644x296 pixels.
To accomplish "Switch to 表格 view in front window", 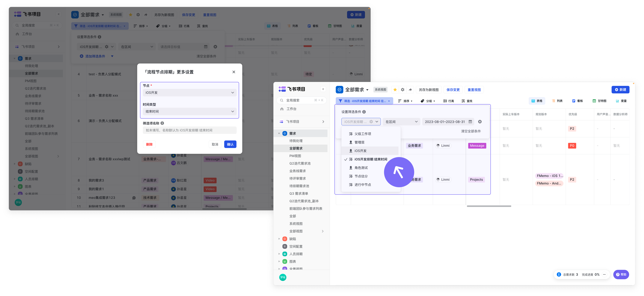I will pos(537,101).
